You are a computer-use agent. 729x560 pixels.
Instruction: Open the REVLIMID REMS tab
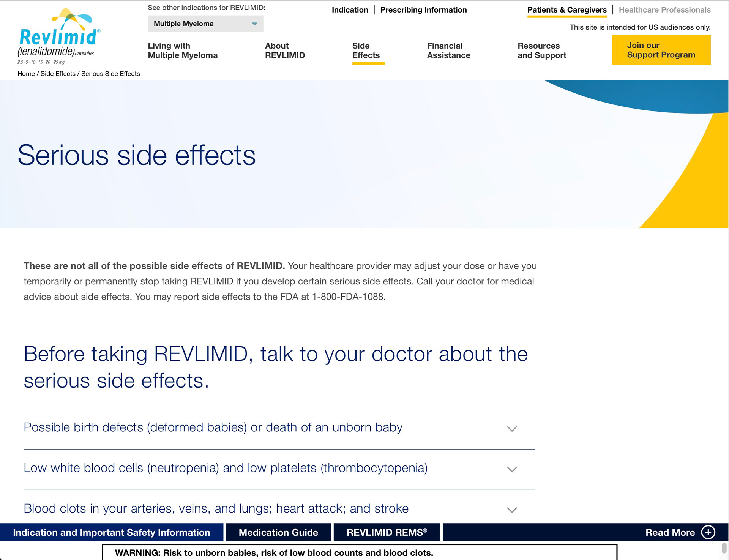tap(387, 532)
